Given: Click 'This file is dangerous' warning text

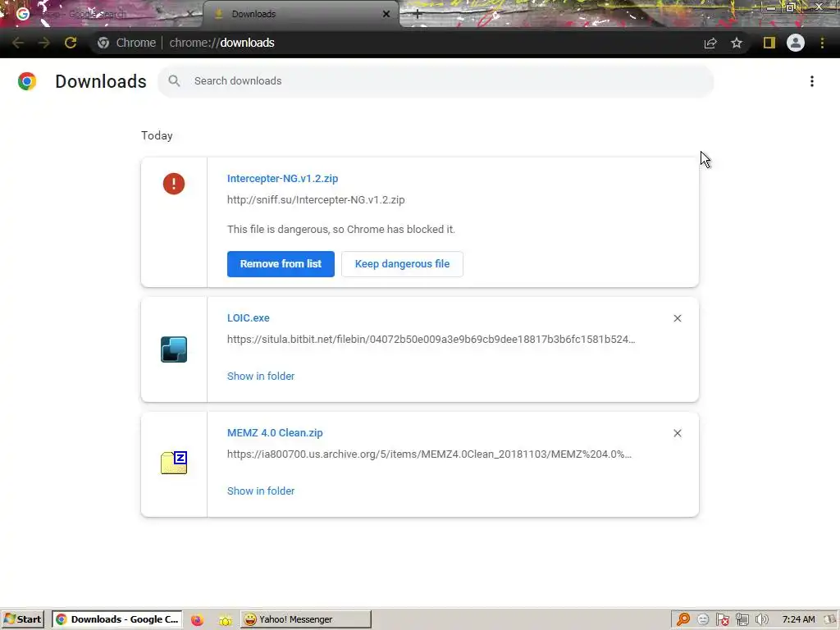Looking at the screenshot, I should coord(340,230).
